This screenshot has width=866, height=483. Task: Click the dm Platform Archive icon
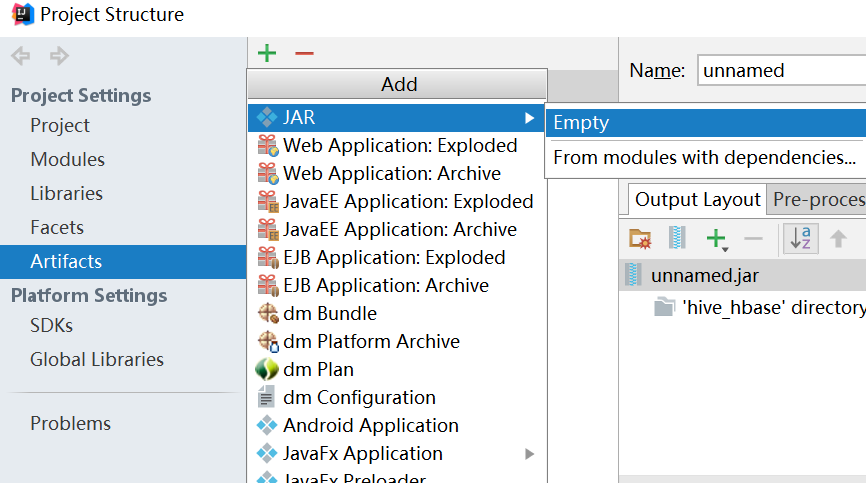click(268, 342)
